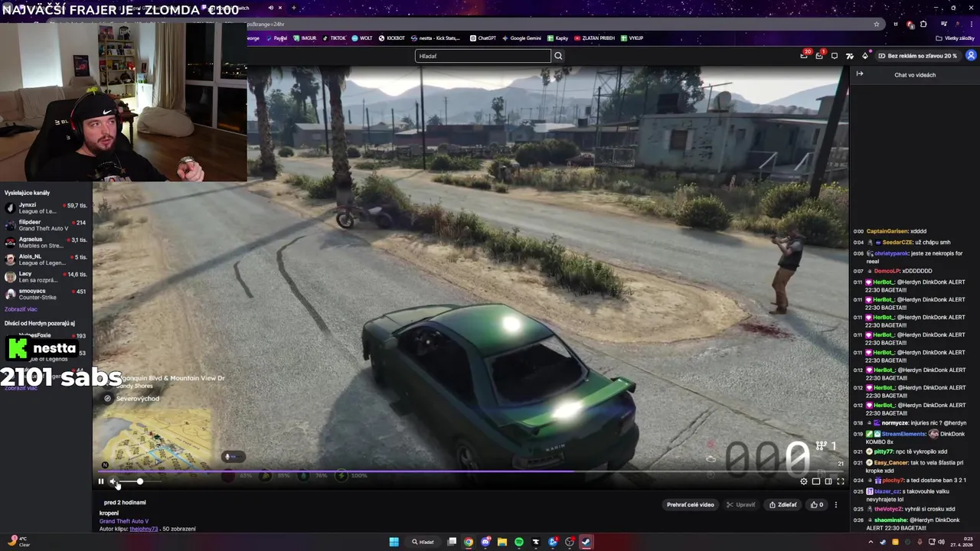Open Twitch whispers chat bubble icon
Viewport: 980px width, 551px height.
[x=835, y=56]
